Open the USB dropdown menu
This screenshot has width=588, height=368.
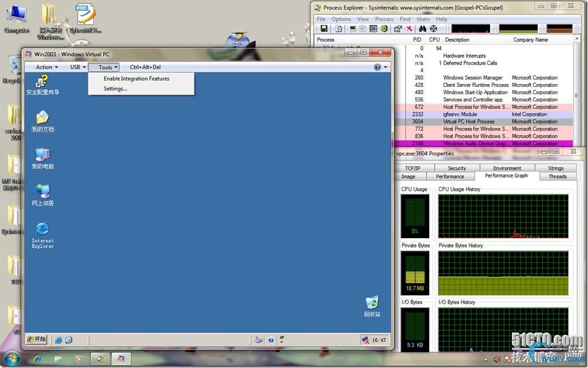(x=78, y=67)
